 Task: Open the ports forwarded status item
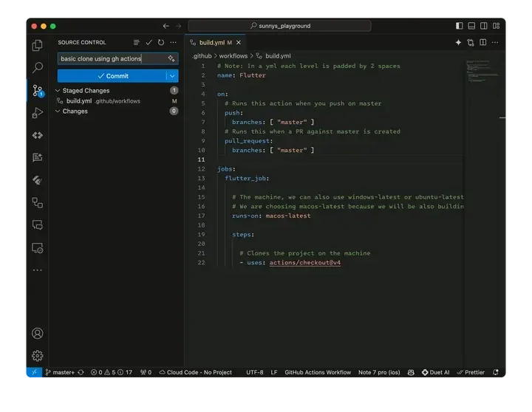146,372
